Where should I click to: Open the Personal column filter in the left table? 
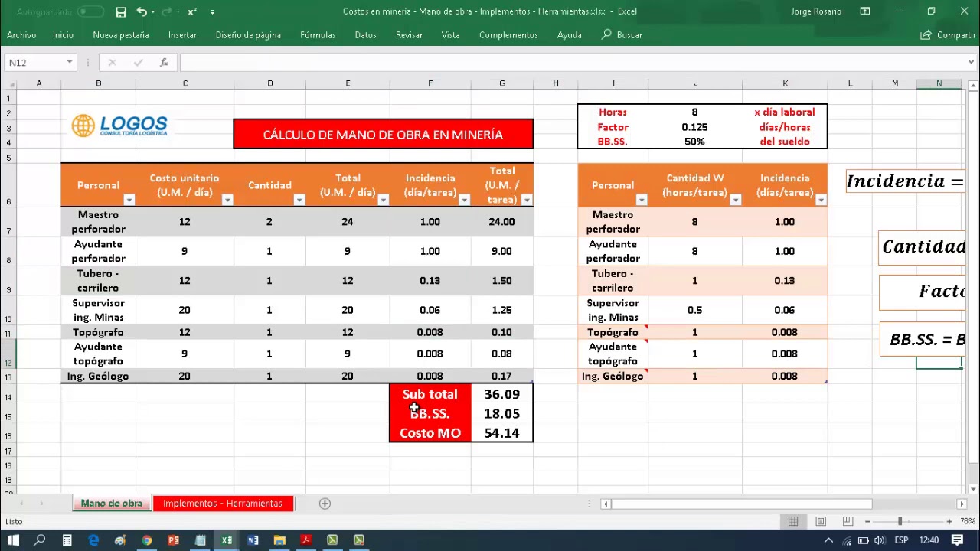(x=129, y=201)
